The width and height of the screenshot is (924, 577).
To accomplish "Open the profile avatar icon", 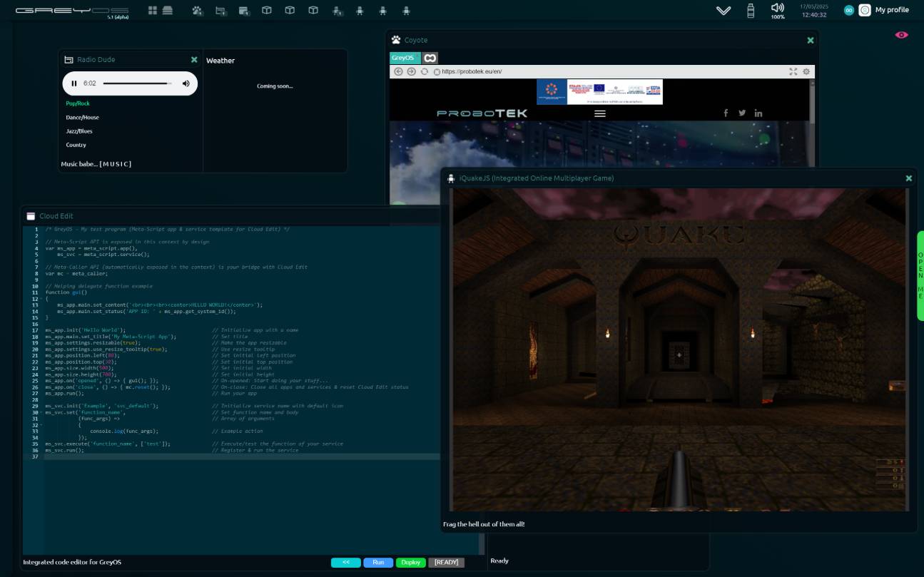I will pos(865,10).
